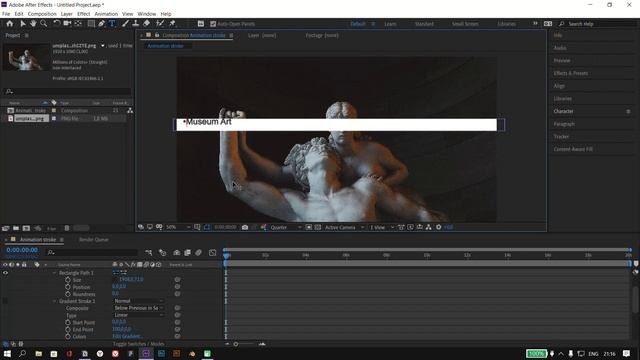This screenshot has height=360, width=640.
Task: Toggle stopwatch for Size property
Action: tap(68, 280)
